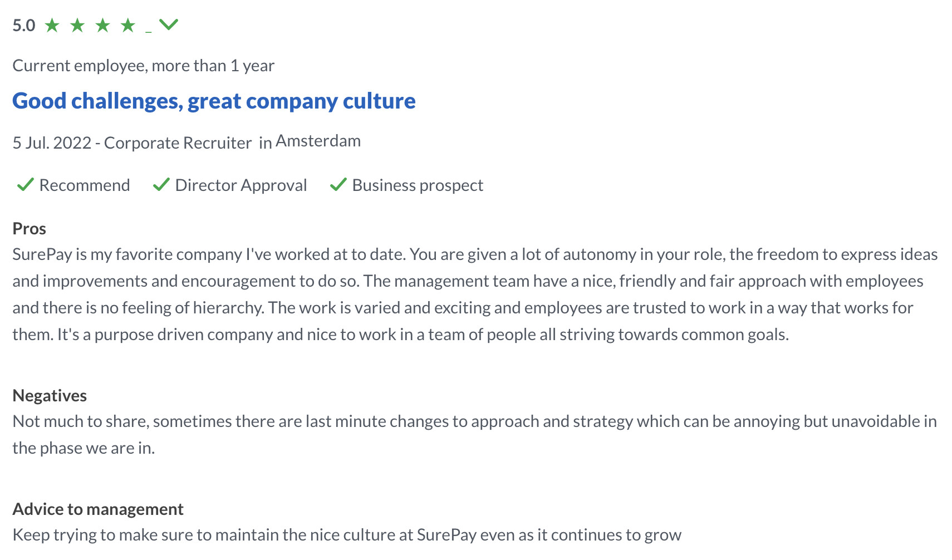Click the Recommend label
This screenshot has width=952, height=560.
tap(85, 185)
